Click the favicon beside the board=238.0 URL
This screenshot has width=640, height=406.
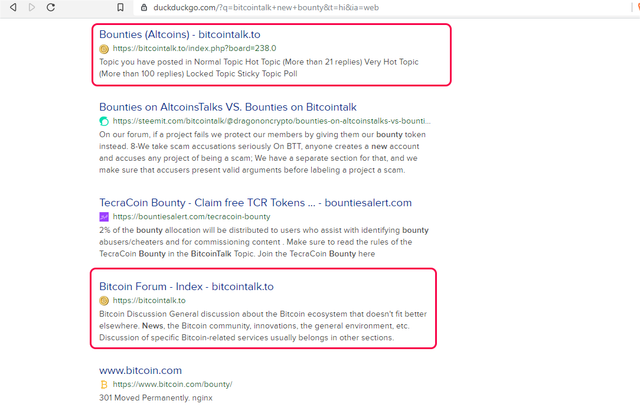[x=104, y=49]
